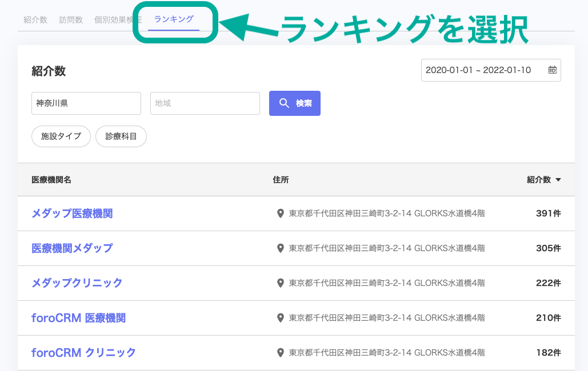Open the 施設タイプ filter

point(61,136)
